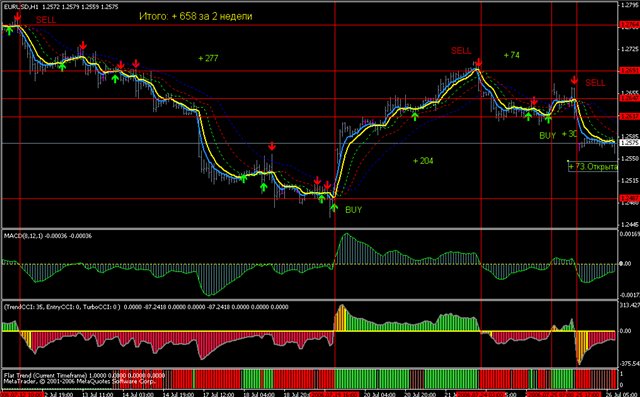Select the red SELL label beside '+ 277' area top-left
This screenshot has height=397, width=640.
click(x=46, y=20)
